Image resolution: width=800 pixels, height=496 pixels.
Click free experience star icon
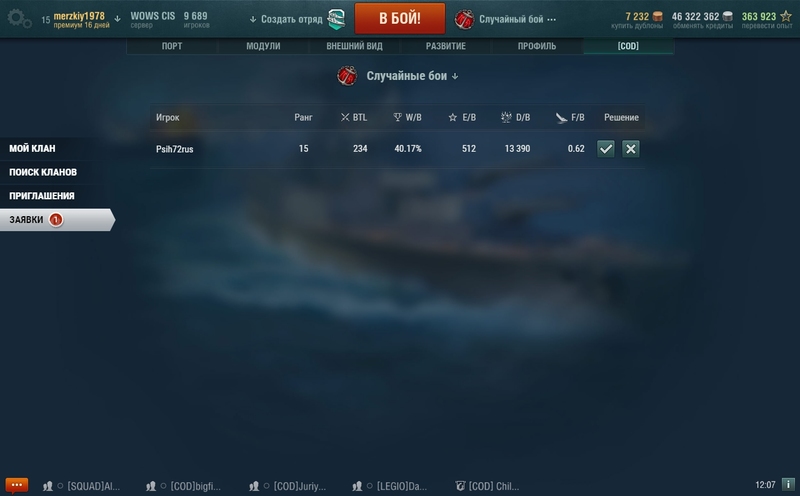(786, 16)
